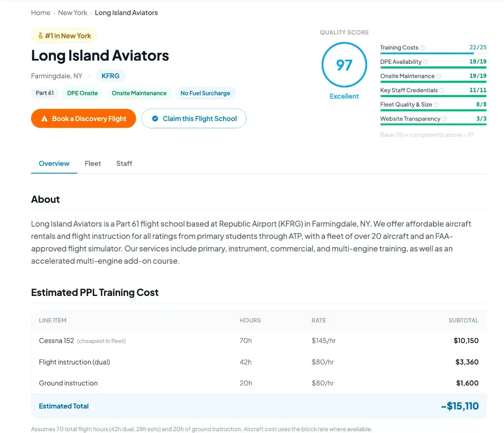Click the HOURS column header
Image resolution: width=504 pixels, height=433 pixels.
coord(250,320)
